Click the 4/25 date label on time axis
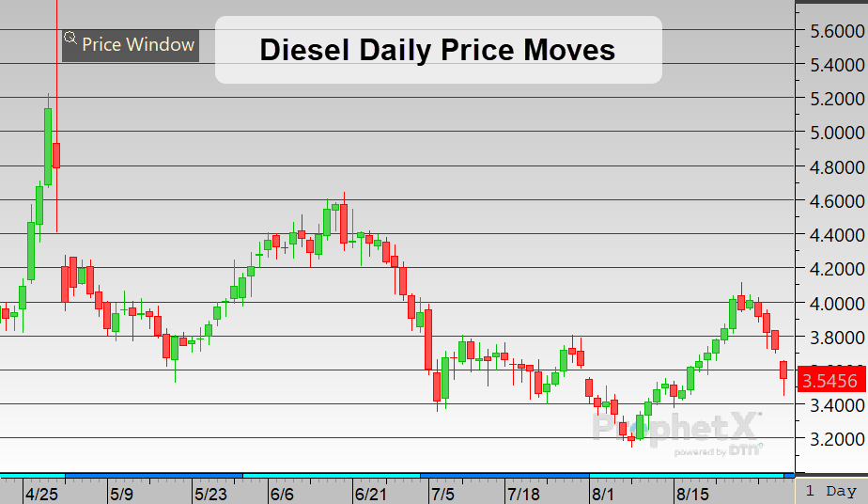 pyautogui.click(x=41, y=493)
